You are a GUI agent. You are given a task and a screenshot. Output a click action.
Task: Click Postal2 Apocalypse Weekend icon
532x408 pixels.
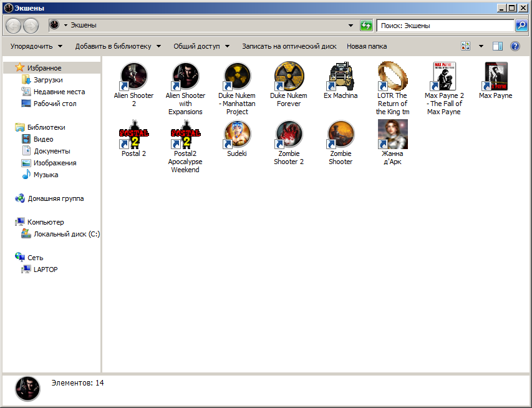[x=185, y=134]
